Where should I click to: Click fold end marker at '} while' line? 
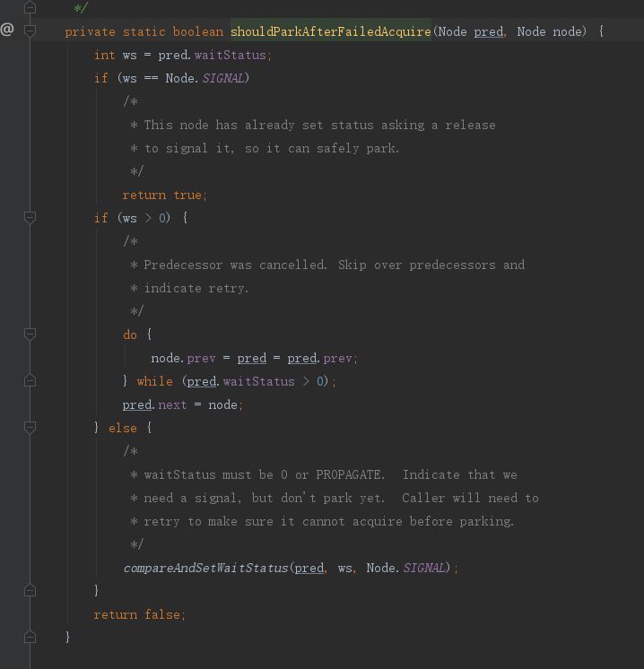tap(30, 380)
